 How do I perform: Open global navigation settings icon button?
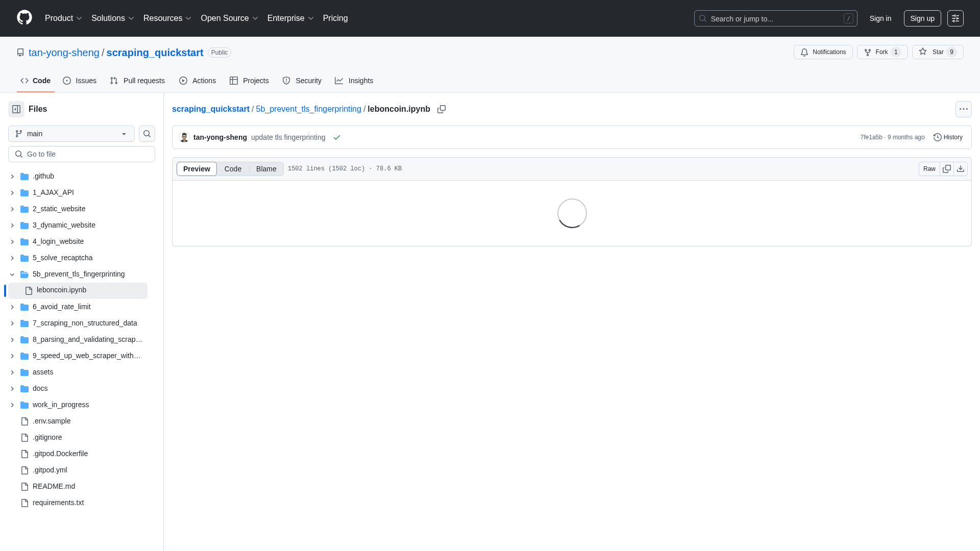(955, 18)
